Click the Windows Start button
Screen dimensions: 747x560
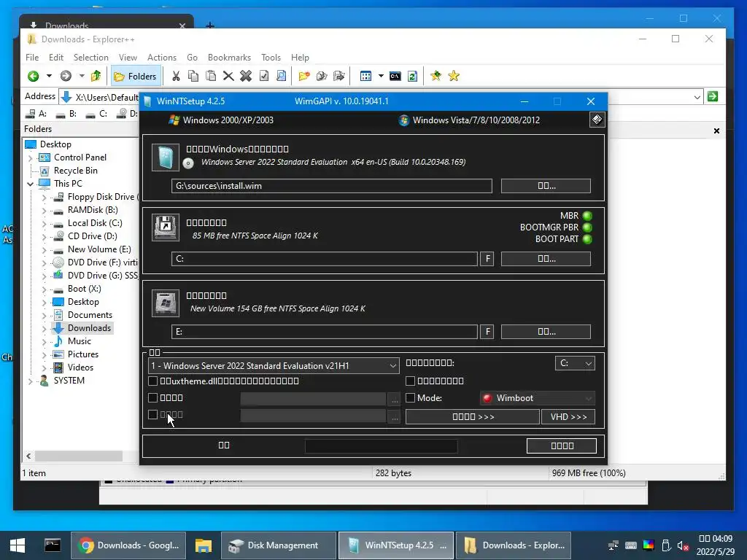18,545
